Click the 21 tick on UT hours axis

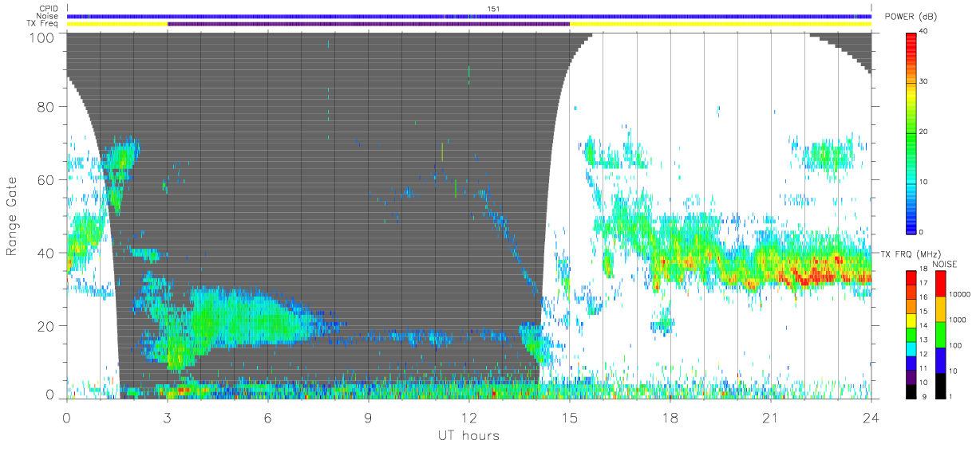771,417
